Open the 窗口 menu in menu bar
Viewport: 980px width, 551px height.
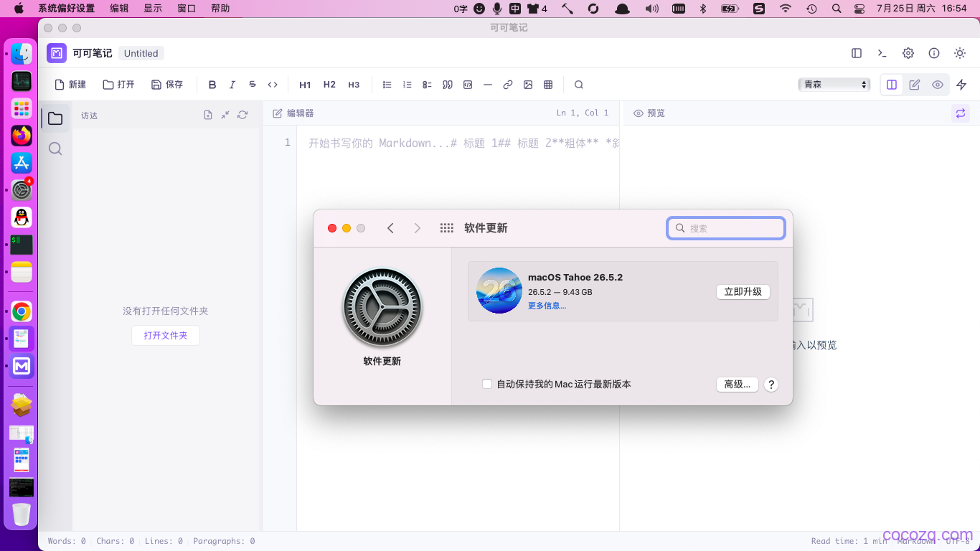click(x=187, y=9)
